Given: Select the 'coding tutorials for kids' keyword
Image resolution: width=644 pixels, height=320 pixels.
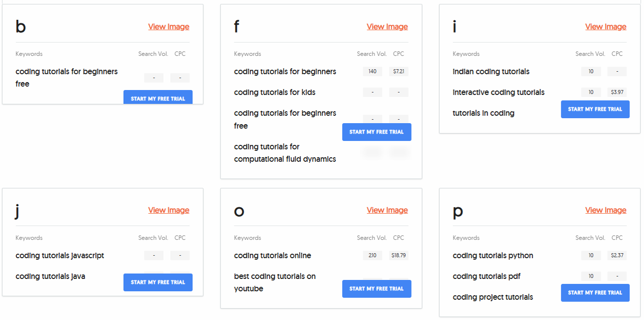Looking at the screenshot, I should coord(275,92).
